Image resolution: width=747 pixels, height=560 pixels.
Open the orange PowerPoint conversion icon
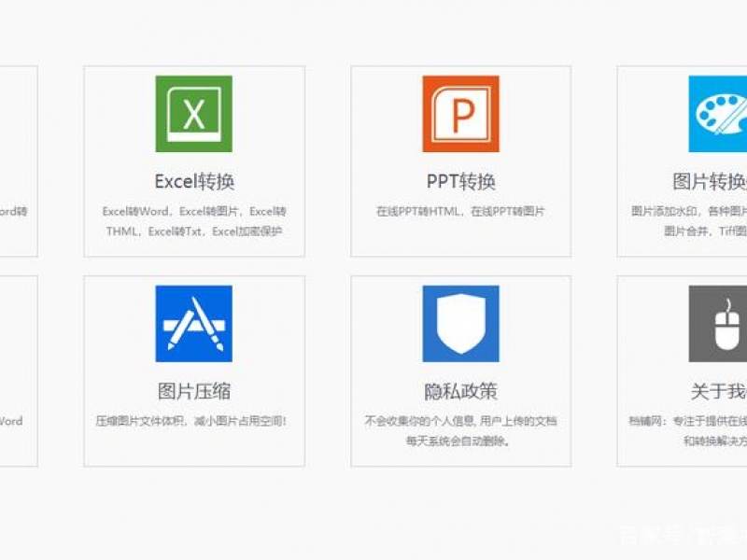[460, 114]
